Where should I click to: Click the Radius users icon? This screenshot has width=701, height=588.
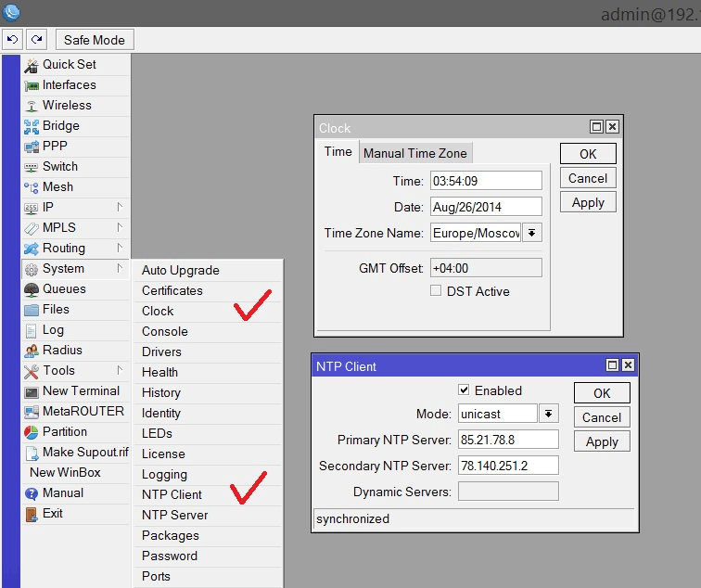32,351
